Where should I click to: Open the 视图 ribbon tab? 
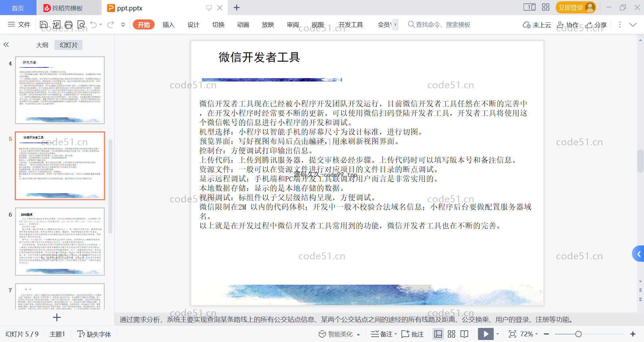click(317, 24)
